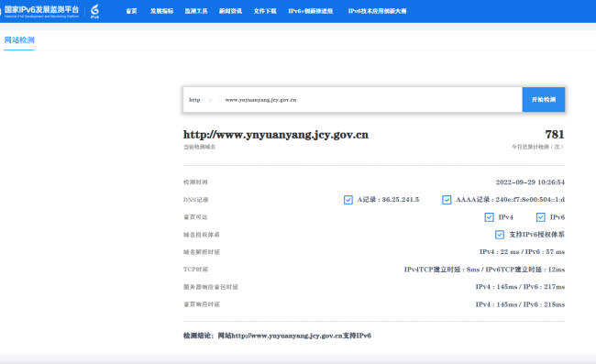Select the 网站检测 tab

[19, 40]
